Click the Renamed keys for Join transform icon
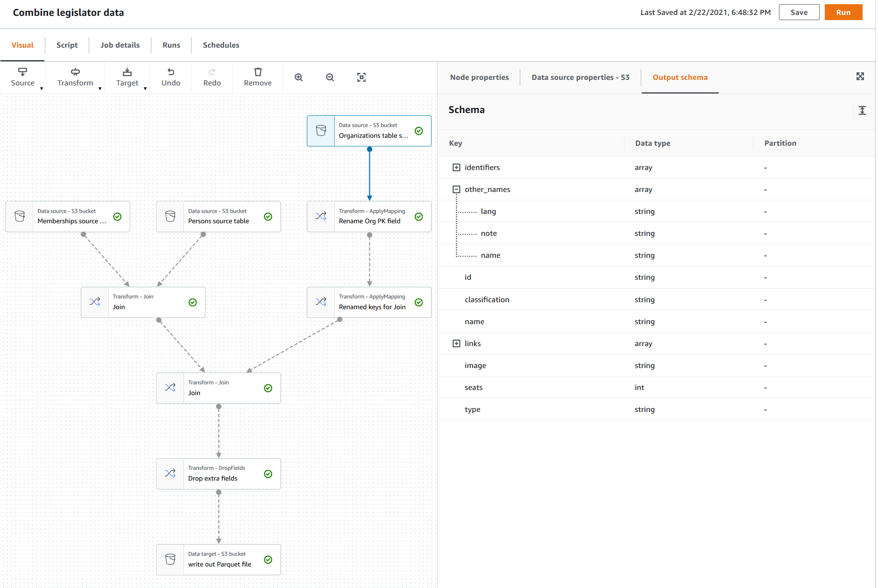 click(321, 302)
